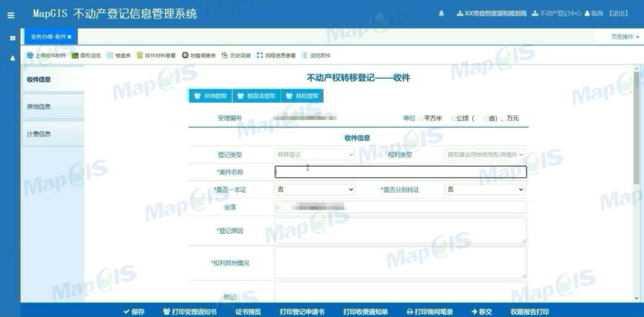Image resolution: width=644 pixels, height=317 pixels.
Task: Click 打印受理通知书 button
Action: (190, 312)
